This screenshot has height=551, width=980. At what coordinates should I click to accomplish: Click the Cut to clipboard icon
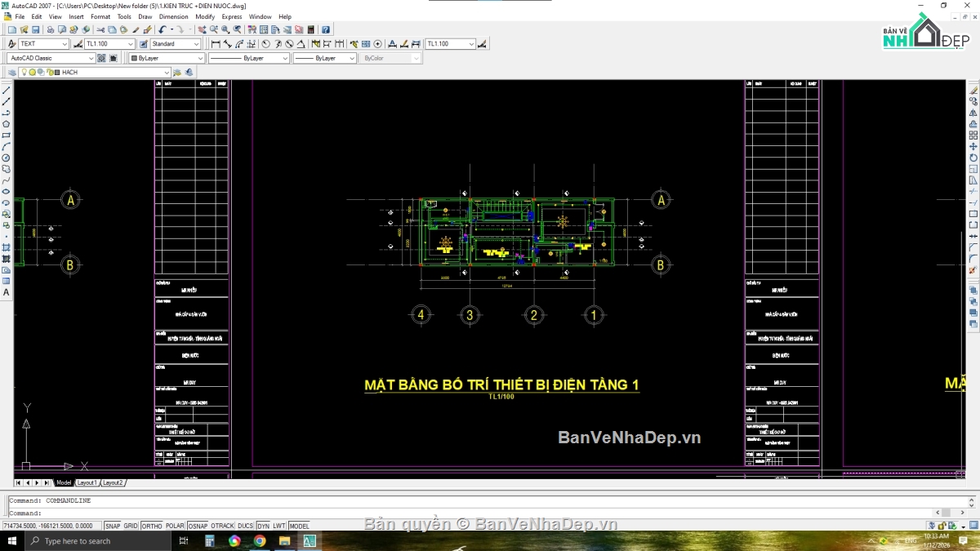tap(100, 30)
